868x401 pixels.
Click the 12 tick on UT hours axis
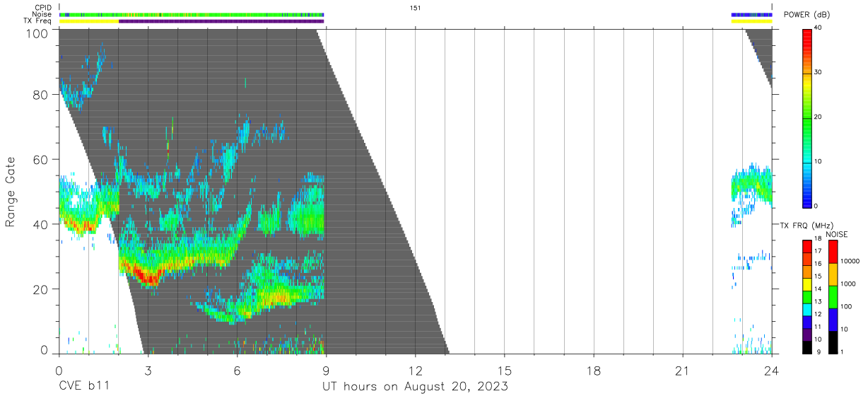pos(415,371)
